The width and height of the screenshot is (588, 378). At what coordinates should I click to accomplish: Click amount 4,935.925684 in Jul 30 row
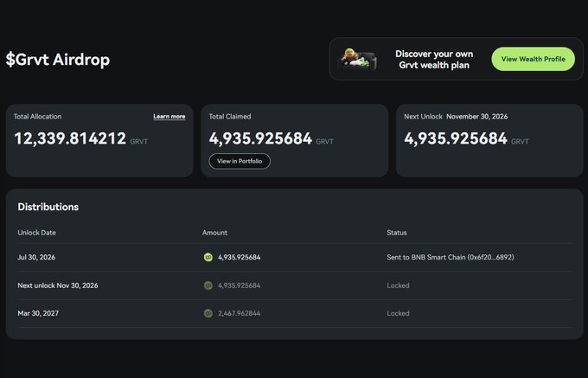point(240,257)
